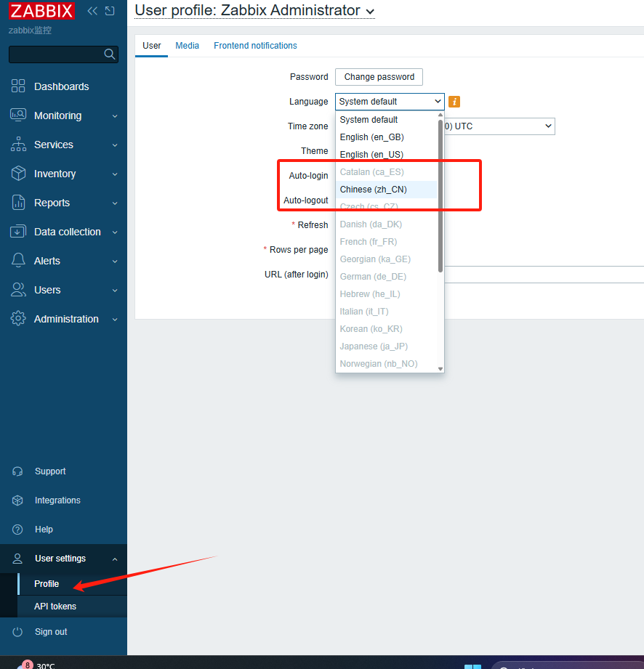This screenshot has width=644, height=669.
Task: Click the Monitoring screen icon
Action: click(18, 115)
